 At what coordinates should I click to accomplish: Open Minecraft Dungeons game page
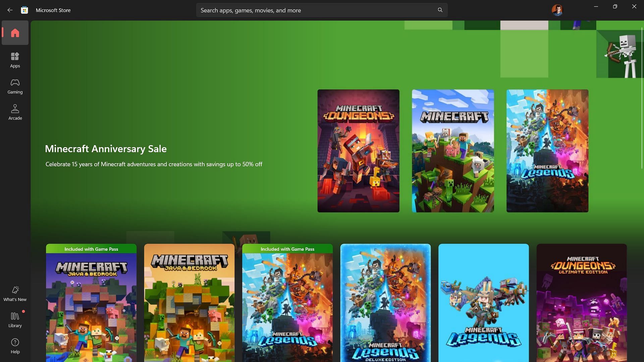click(x=358, y=151)
